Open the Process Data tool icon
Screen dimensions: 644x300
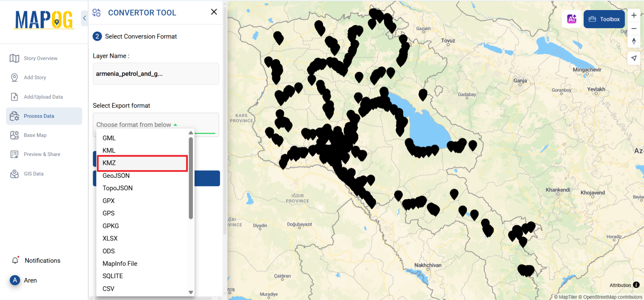pyautogui.click(x=15, y=116)
